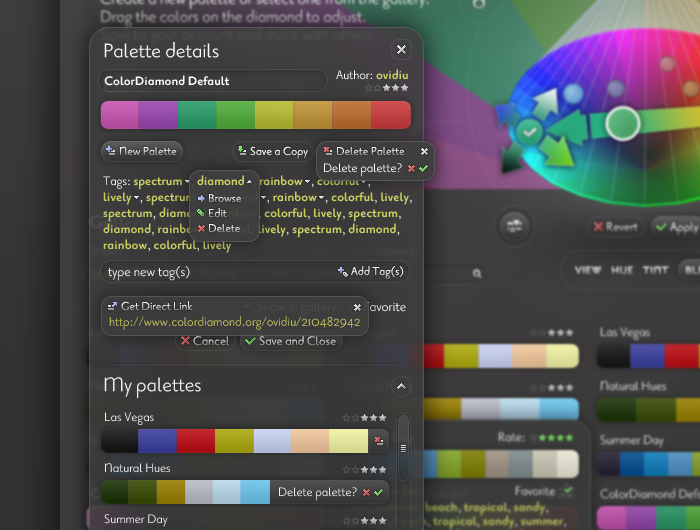Edit the ColorDiamond Default palette name field
The width and height of the screenshot is (700, 530).
click(212, 81)
